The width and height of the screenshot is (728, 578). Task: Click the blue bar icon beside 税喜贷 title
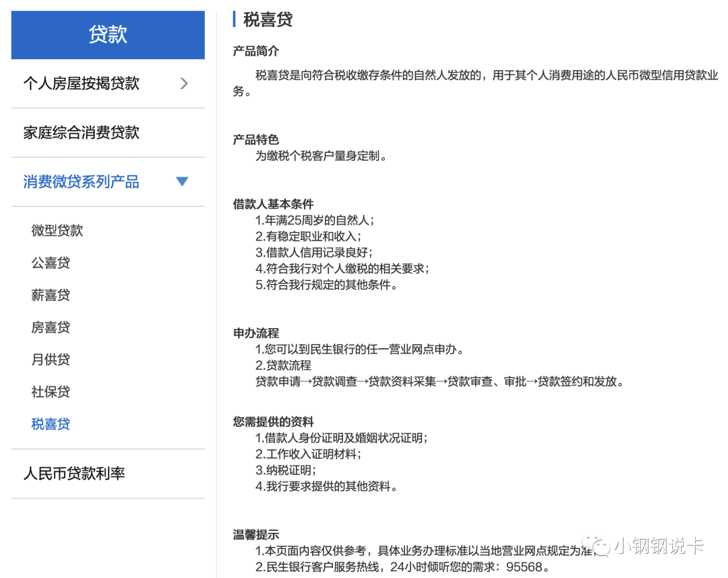click(x=235, y=20)
